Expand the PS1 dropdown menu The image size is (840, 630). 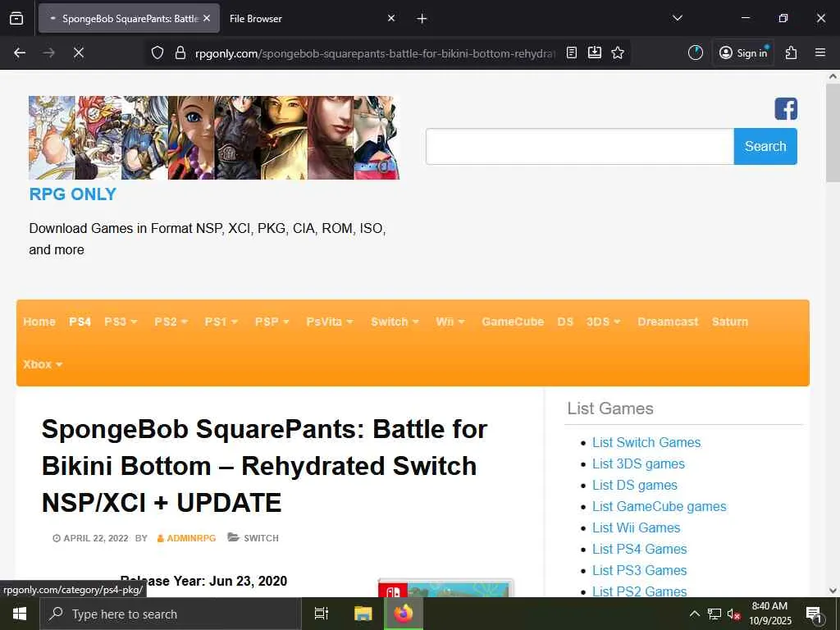221,322
